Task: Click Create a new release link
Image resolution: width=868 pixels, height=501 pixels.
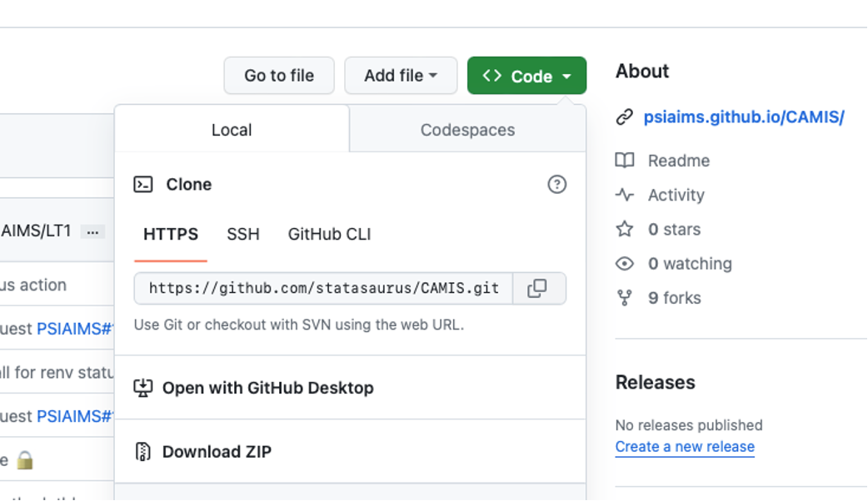Action: (x=685, y=447)
